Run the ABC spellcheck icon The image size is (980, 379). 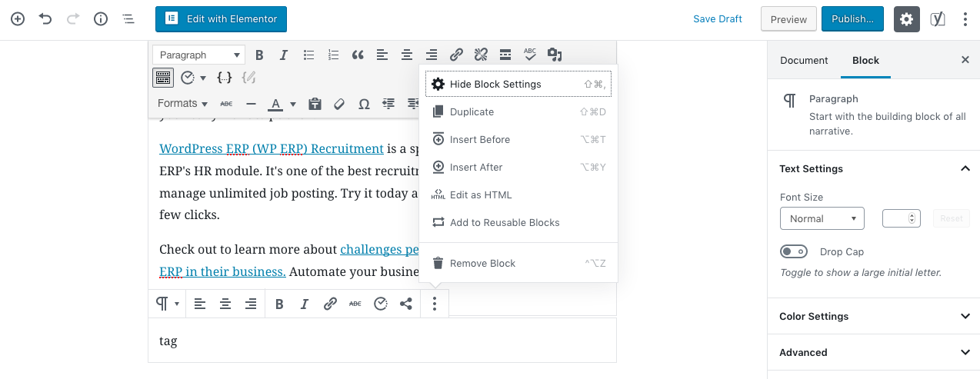[530, 55]
